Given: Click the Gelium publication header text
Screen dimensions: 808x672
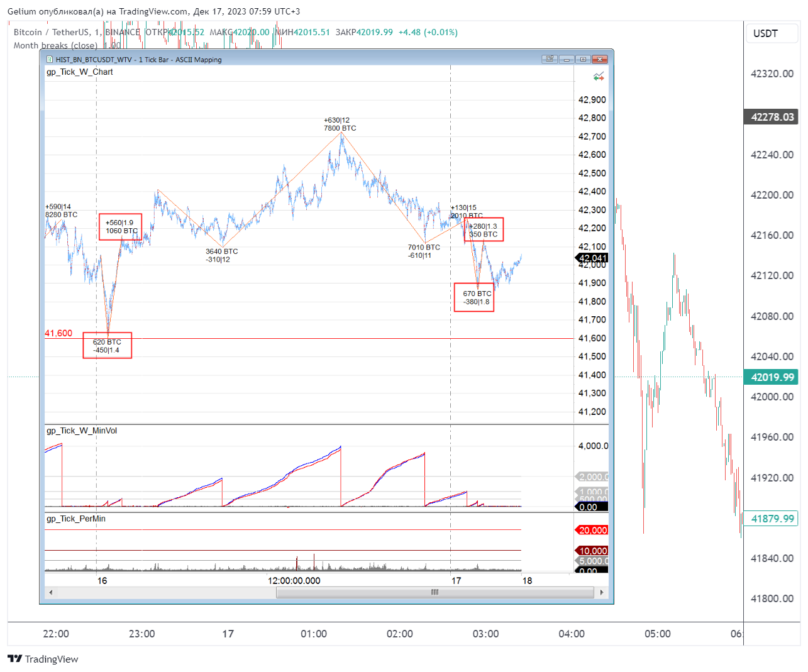Looking at the screenshot, I should 154,11.
